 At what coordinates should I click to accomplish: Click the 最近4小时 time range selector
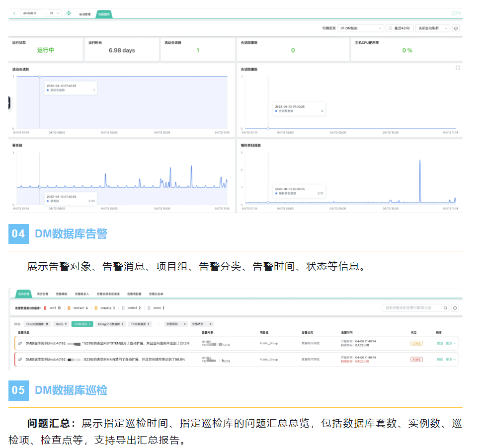point(400,29)
